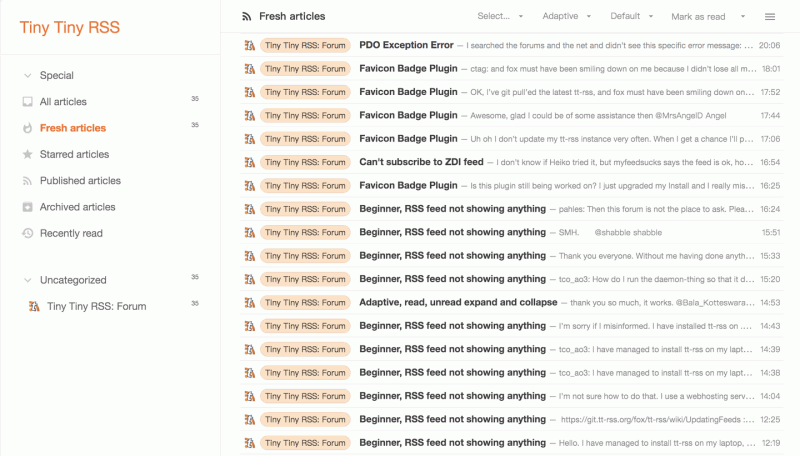Screen dimensions: 800x456
Task: Click the All articles checkbox-style icon
Action: (x=28, y=102)
